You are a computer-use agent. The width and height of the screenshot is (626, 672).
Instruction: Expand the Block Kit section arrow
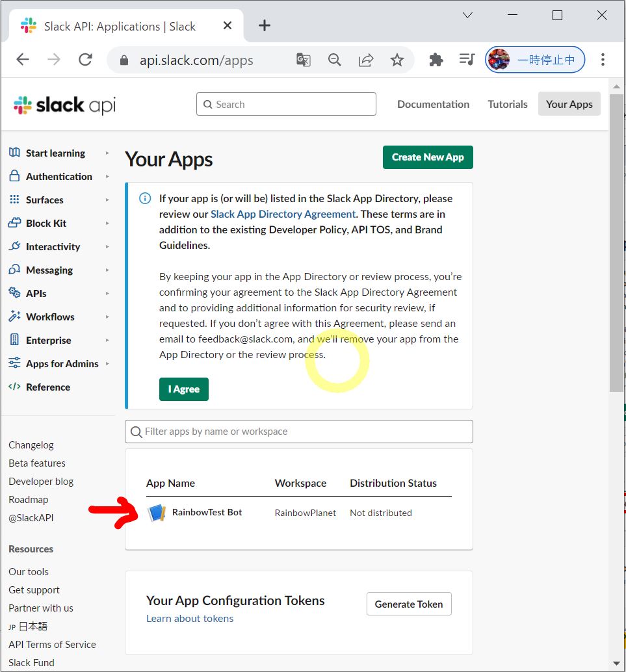pos(107,224)
